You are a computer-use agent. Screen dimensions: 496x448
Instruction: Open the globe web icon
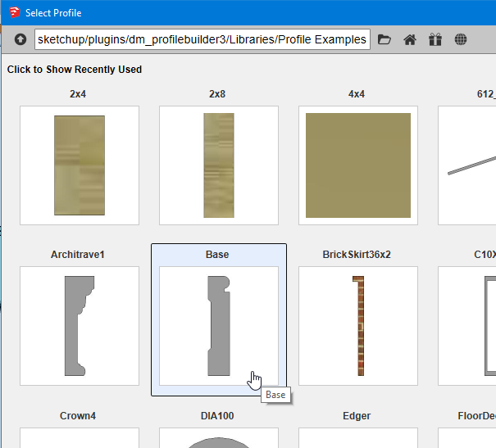point(461,39)
